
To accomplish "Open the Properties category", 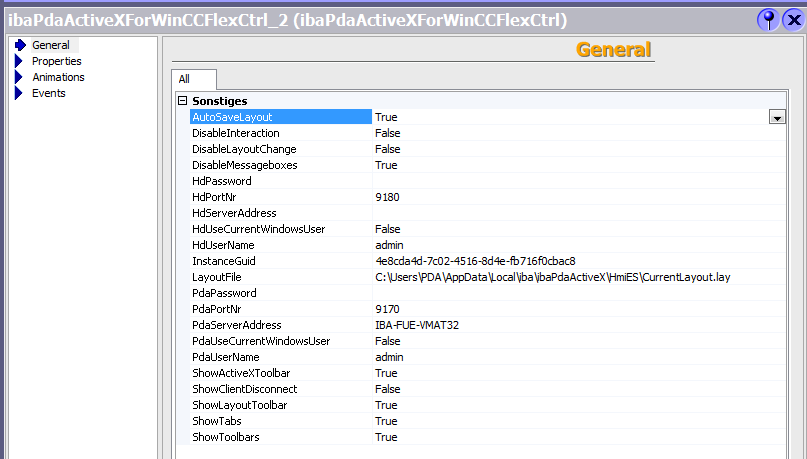I will coord(56,61).
